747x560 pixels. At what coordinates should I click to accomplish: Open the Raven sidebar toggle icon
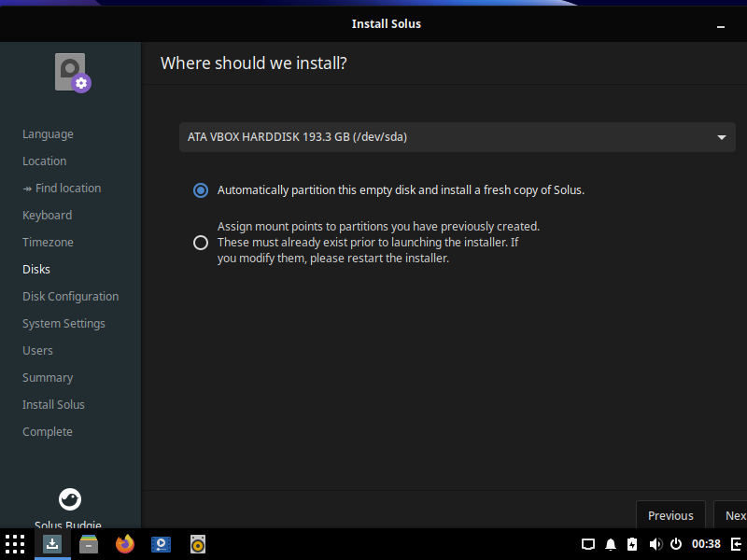click(737, 544)
